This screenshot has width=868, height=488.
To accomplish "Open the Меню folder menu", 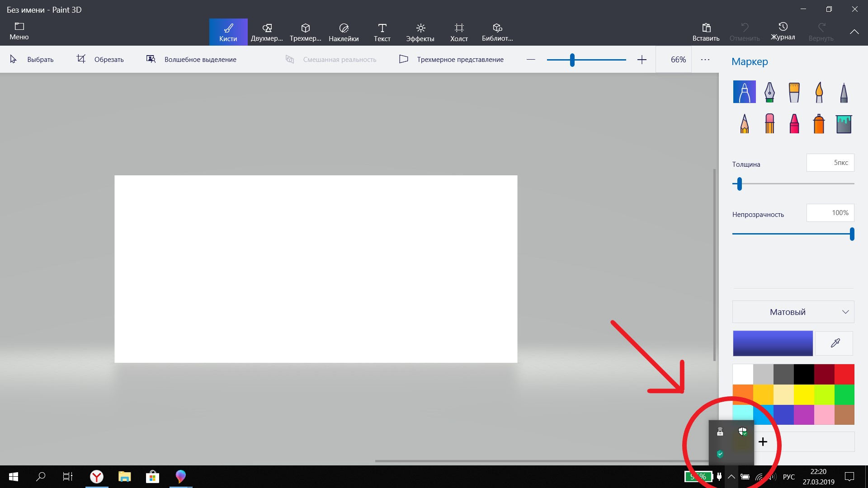I will (19, 31).
